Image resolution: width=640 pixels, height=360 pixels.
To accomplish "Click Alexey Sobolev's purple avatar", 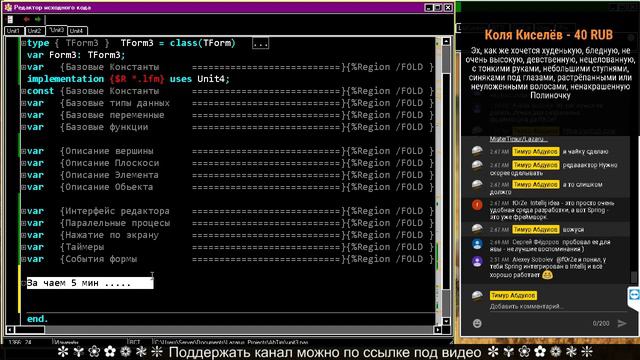I will point(477,261).
